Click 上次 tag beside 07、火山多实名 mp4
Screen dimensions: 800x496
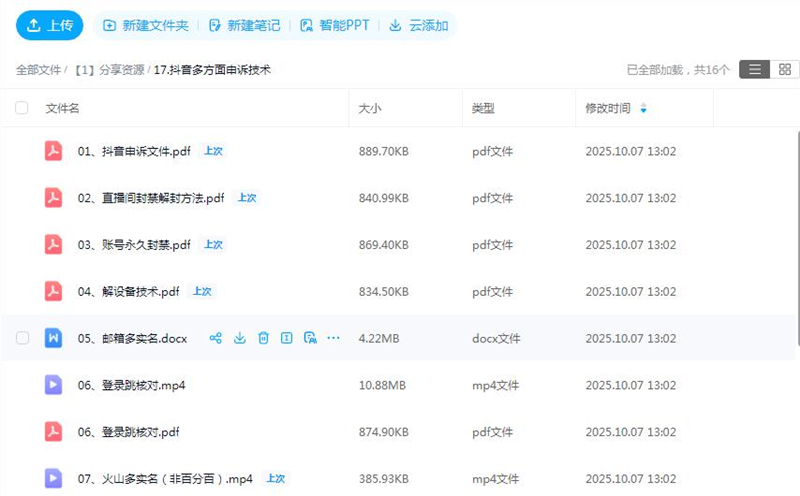[276, 479]
